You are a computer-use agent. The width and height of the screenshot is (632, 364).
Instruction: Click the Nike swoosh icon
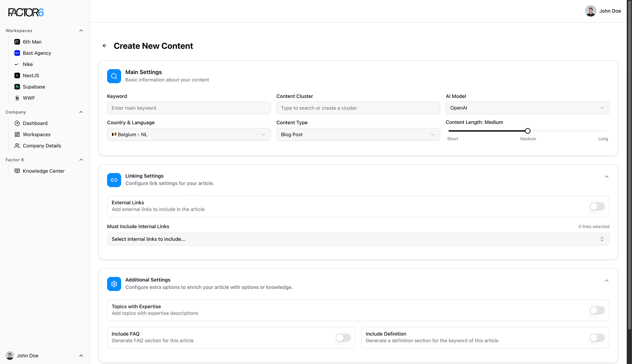coord(17,64)
